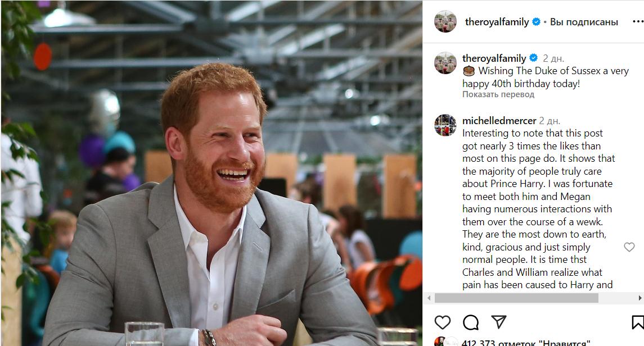Open michelledmercer's profile picture

click(x=445, y=125)
